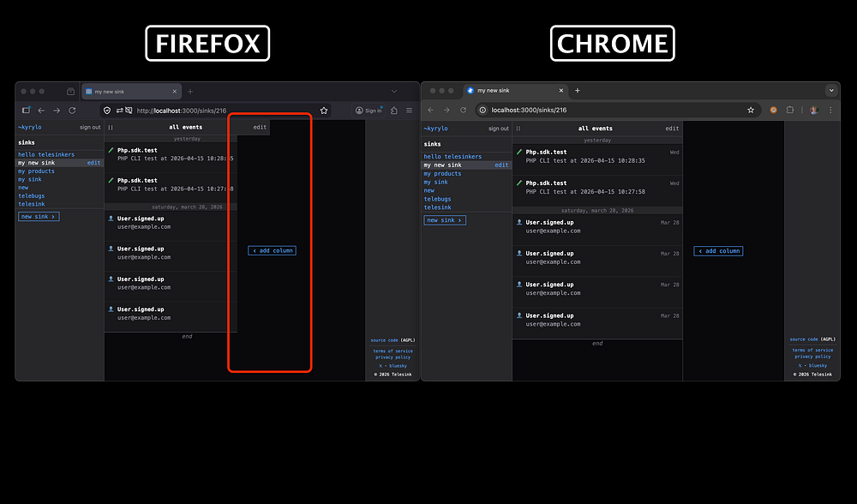Screen dimensions: 857x504
Task: Open ~kyrylo profile link in Firefox
Action: tap(29, 127)
